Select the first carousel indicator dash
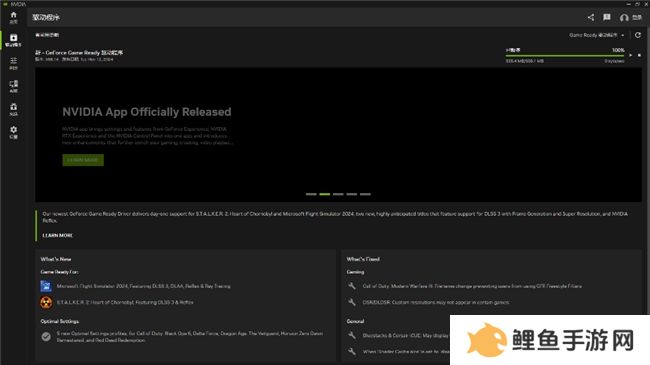650x365 pixels. coord(311,194)
